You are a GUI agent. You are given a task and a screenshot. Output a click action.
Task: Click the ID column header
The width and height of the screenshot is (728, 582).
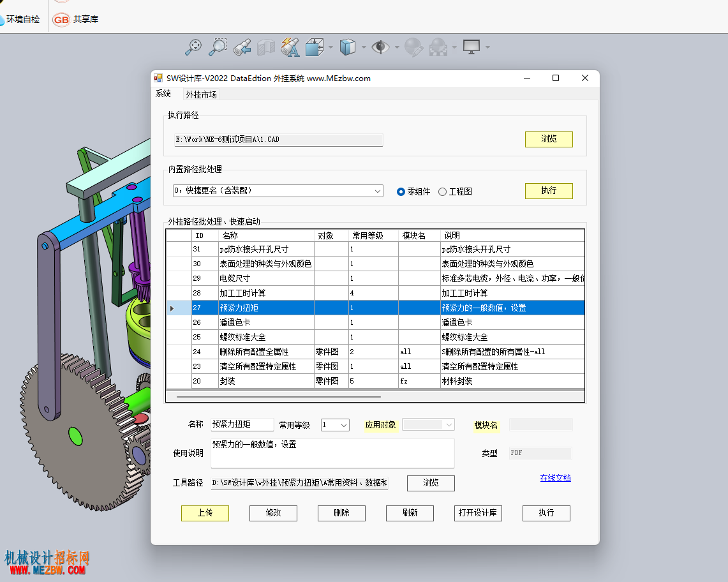pos(205,235)
